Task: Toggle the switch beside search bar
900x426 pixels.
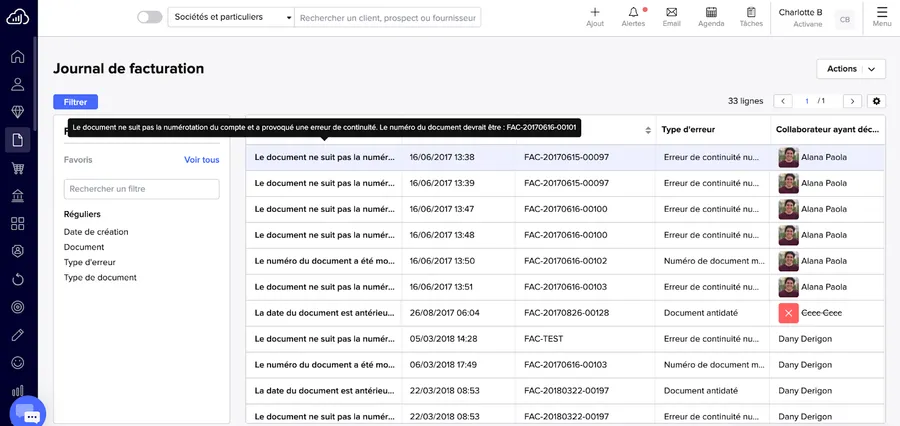Action: point(150,17)
